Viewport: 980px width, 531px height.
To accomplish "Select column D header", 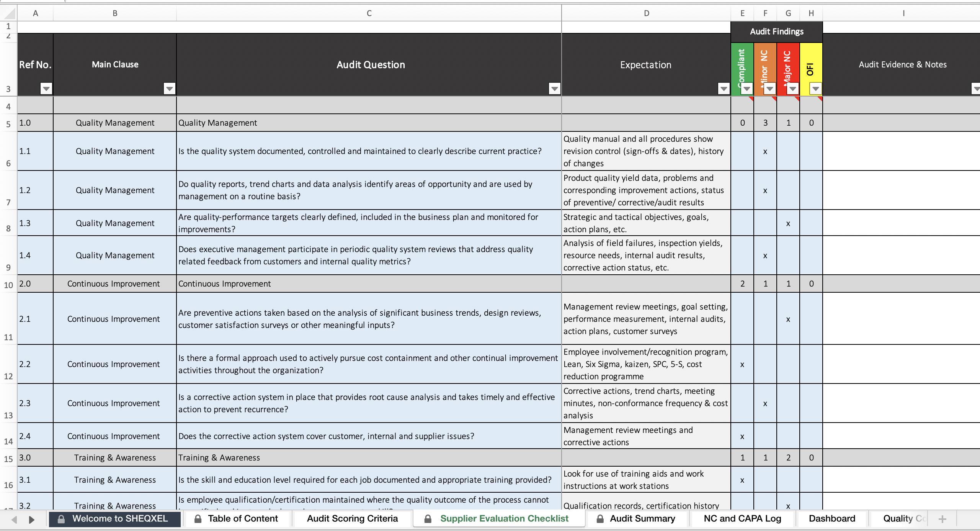I will coord(646,13).
